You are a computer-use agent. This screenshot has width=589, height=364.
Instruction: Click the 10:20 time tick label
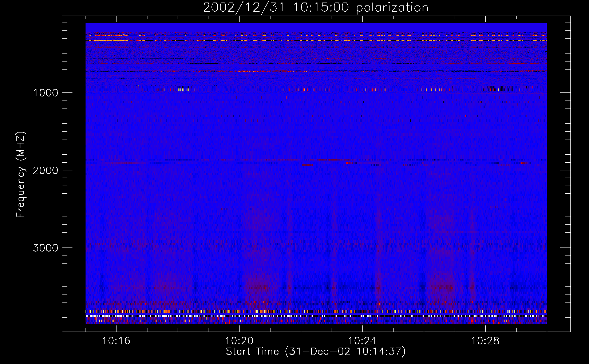[x=239, y=341]
